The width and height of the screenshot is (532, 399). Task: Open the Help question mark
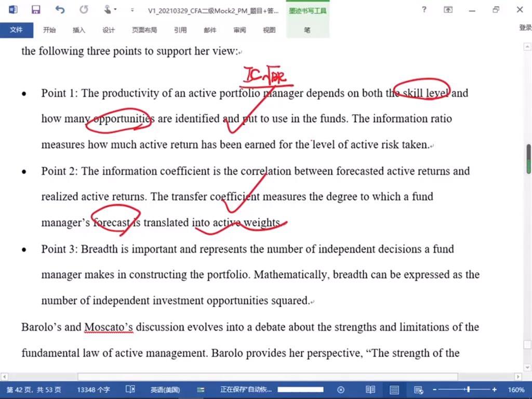tap(424, 9)
